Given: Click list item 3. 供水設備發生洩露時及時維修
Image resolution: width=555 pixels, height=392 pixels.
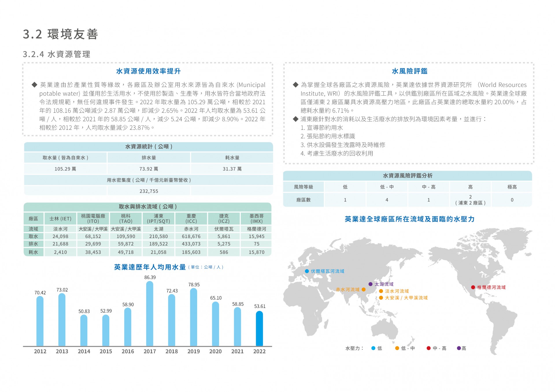Looking at the screenshot, I should [343, 145].
